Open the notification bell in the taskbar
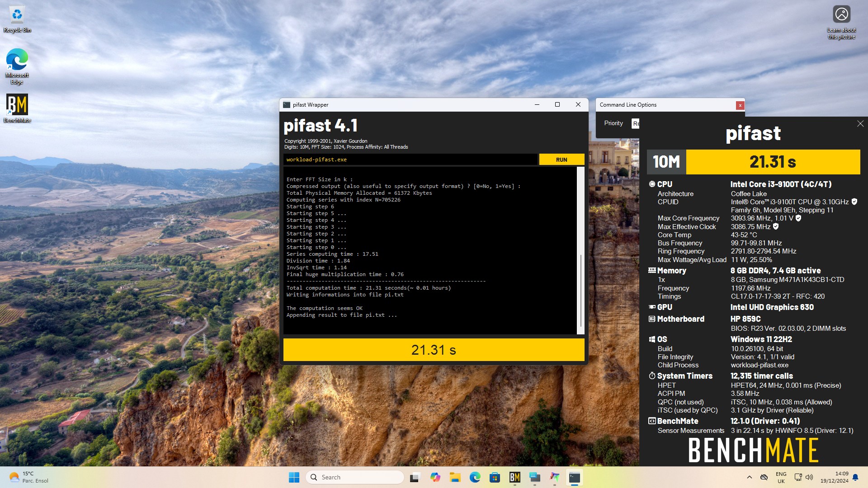Viewport: 868px width, 488px height. pos(855,477)
